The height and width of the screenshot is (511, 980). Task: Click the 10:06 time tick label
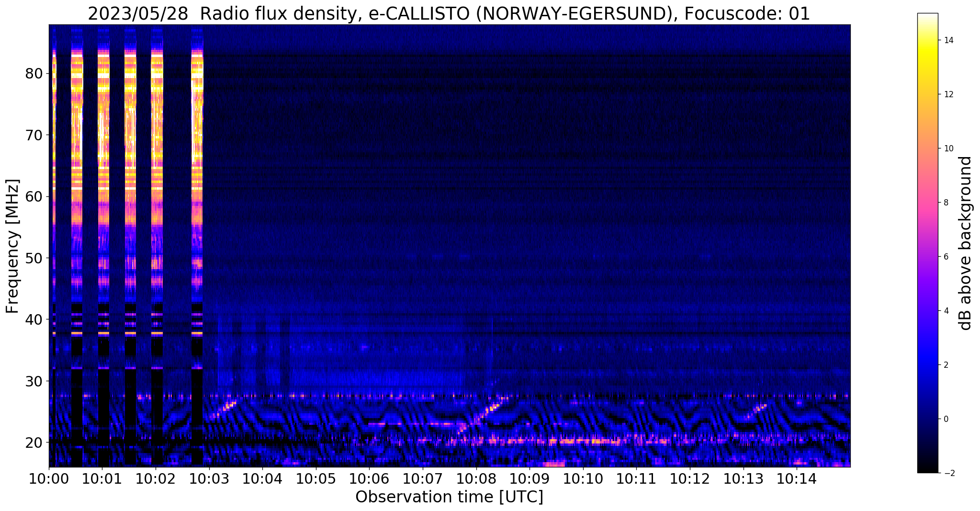point(369,478)
